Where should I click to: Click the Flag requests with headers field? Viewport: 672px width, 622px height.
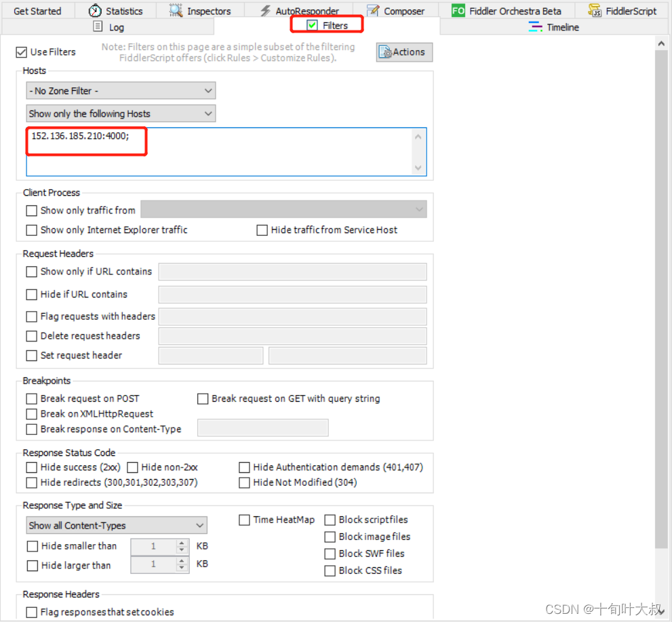(x=293, y=316)
